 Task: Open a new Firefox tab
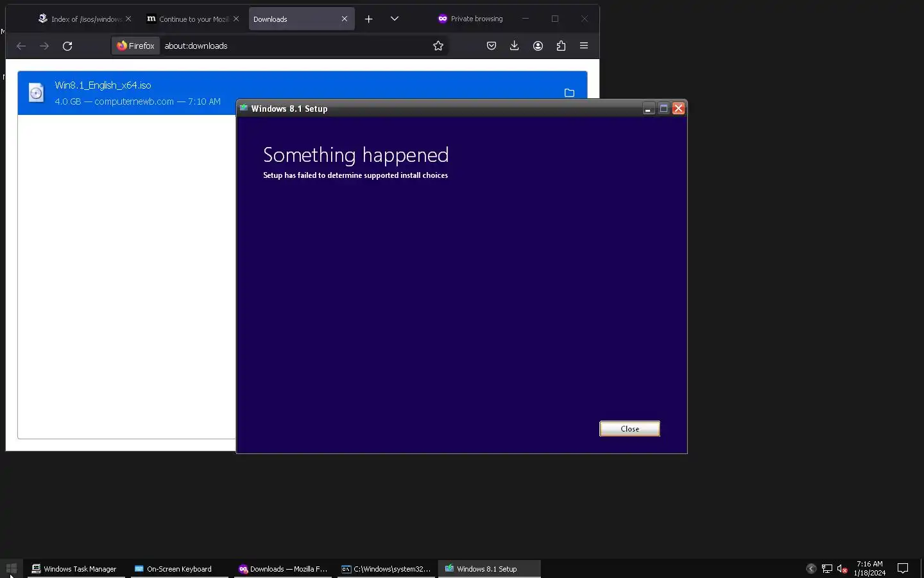click(368, 19)
